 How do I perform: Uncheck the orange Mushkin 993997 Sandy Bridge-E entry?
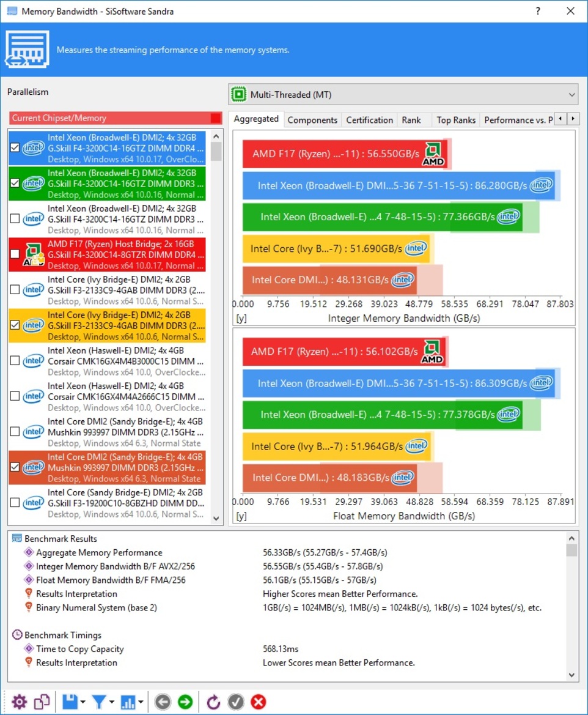coord(15,467)
